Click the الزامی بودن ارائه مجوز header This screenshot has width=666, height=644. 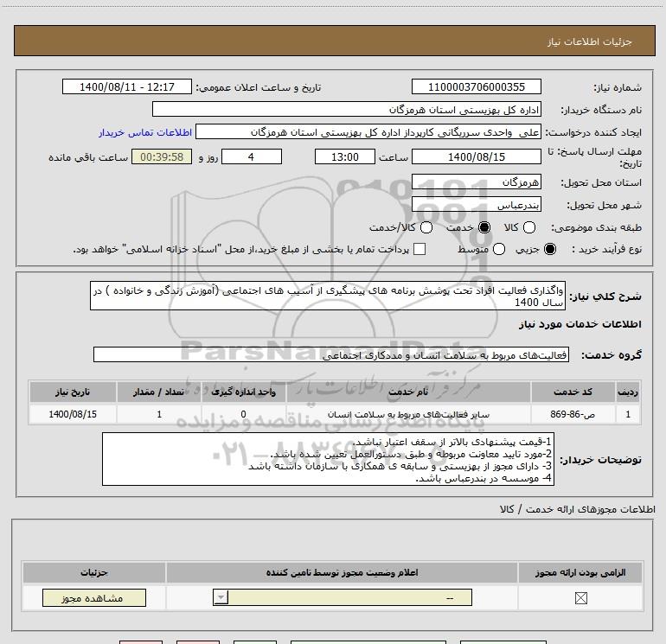pyautogui.click(x=580, y=572)
